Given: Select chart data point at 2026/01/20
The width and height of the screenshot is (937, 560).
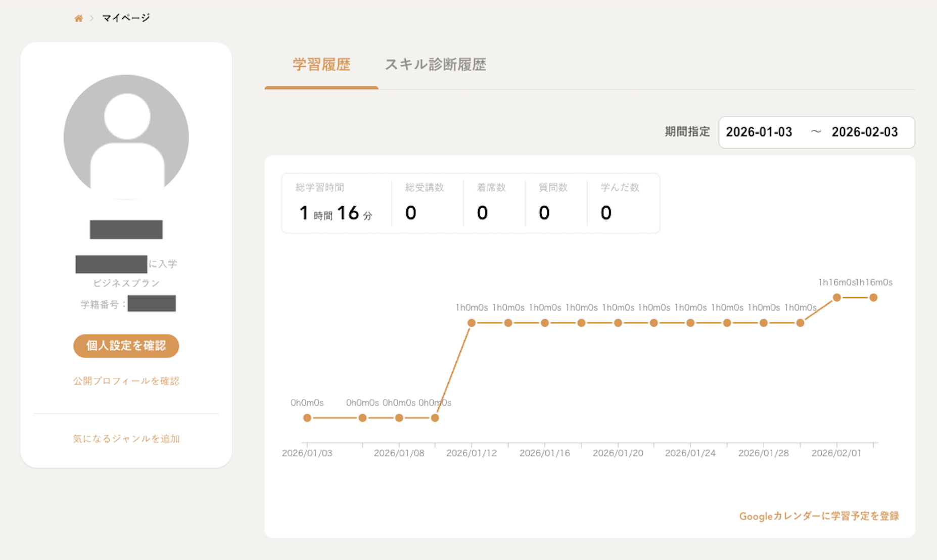Looking at the screenshot, I should click(x=618, y=323).
